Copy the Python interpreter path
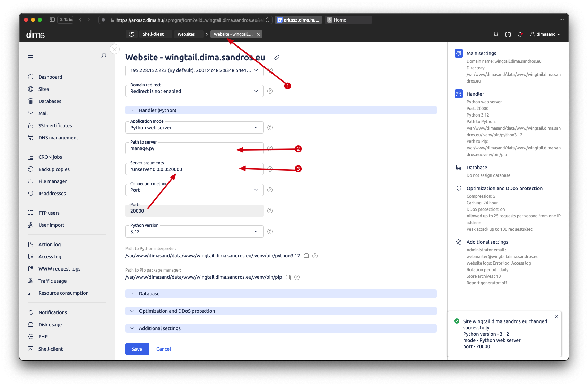 pyautogui.click(x=306, y=256)
